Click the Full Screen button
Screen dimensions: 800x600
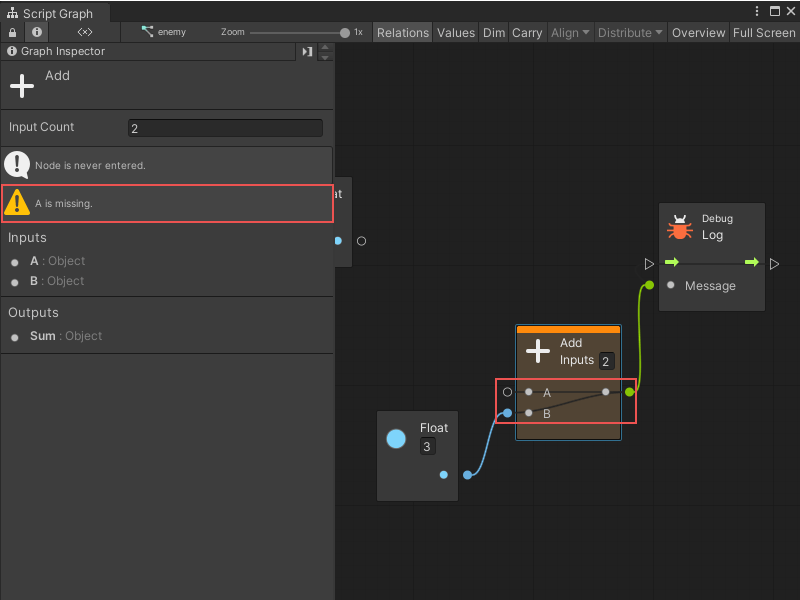764,32
